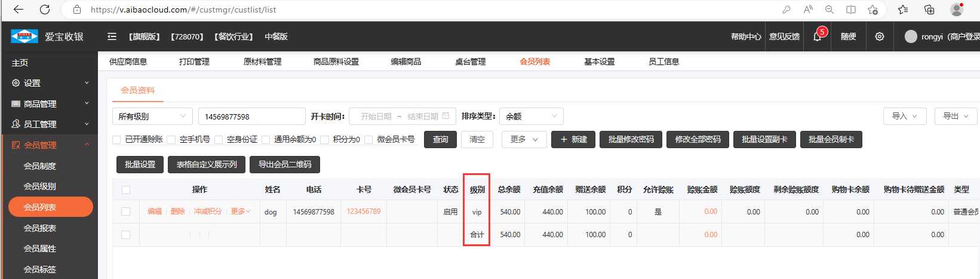Click the 新建 button

tap(573, 139)
